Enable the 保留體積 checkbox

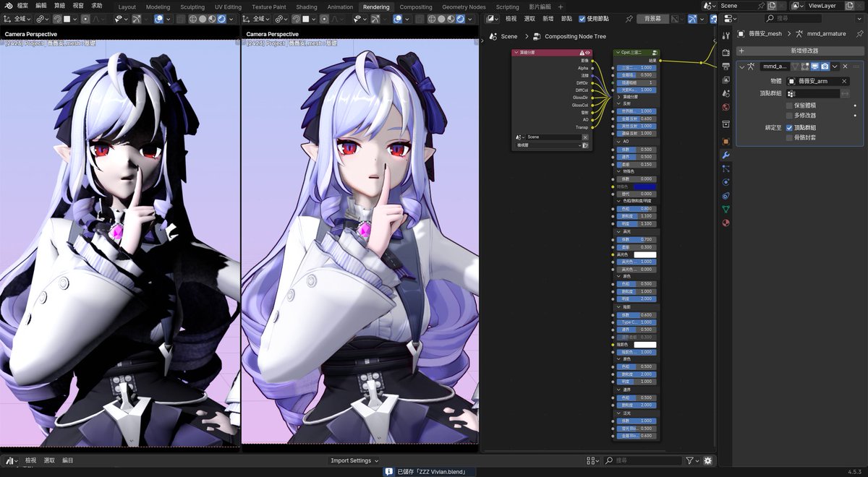coord(789,105)
